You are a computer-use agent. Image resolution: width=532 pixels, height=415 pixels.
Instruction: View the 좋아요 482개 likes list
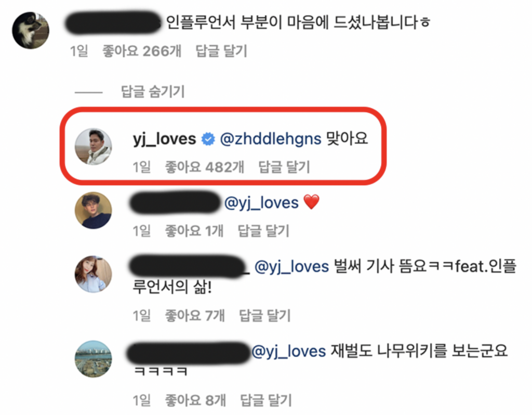click(204, 167)
